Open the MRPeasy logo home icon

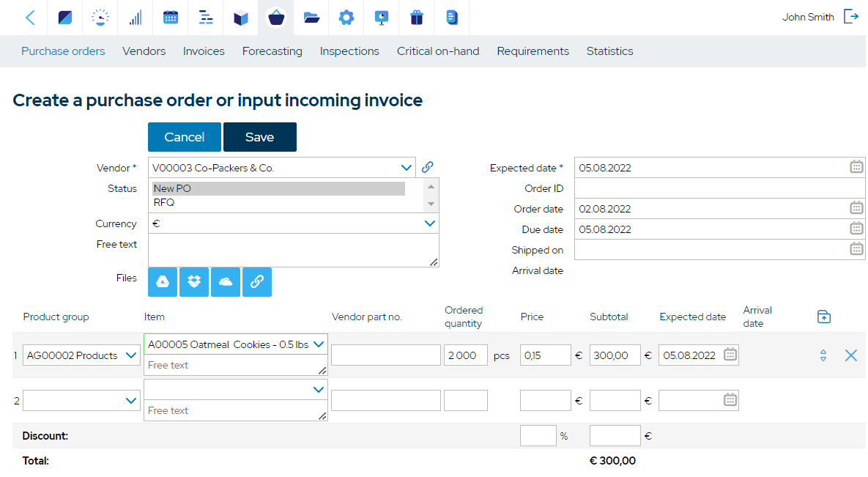(x=64, y=18)
